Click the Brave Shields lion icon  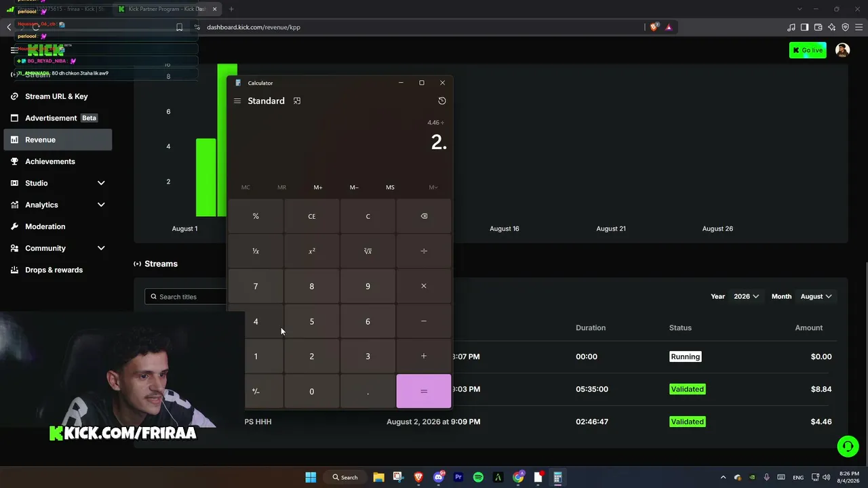click(654, 27)
